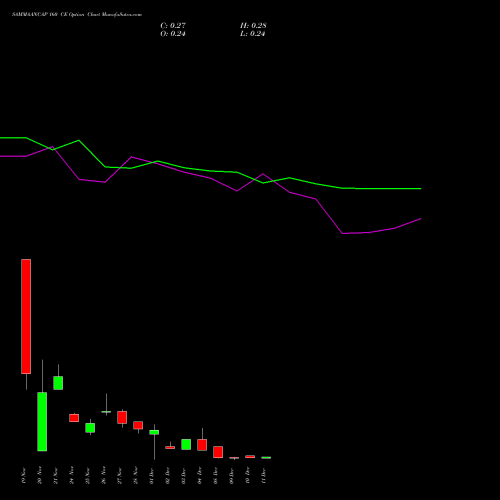Image resolution: width=500 pixels, height=500 pixels.
Task: Click the high value H: 0.28
Action: (x=253, y=26)
